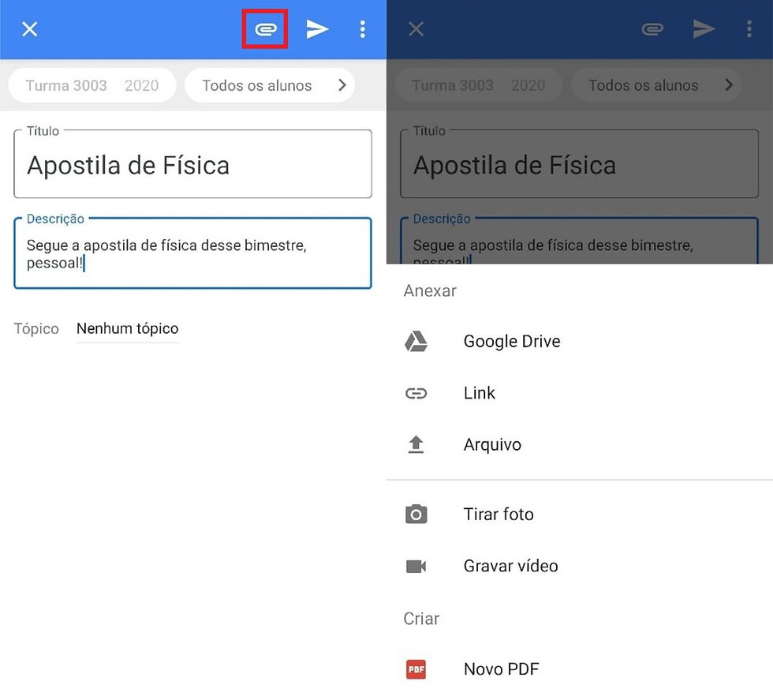Image resolution: width=773 pixels, height=700 pixels.
Task: Tap the camera icon for Tirar foto
Action: [x=416, y=514]
